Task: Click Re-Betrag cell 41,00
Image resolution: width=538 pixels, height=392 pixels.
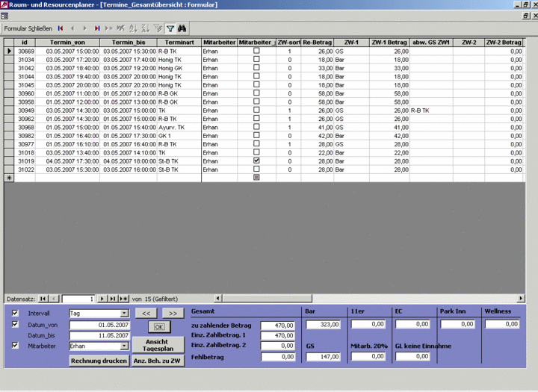Action: pyautogui.click(x=318, y=127)
